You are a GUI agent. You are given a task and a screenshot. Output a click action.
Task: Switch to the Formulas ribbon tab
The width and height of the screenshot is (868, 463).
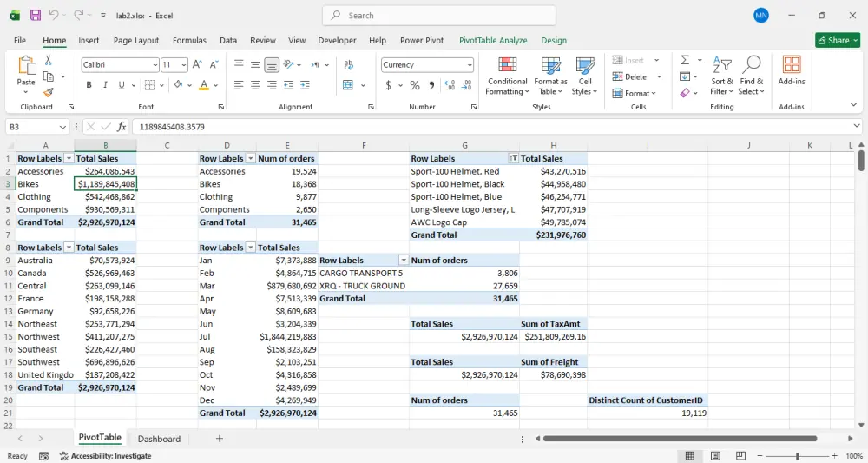pos(189,41)
